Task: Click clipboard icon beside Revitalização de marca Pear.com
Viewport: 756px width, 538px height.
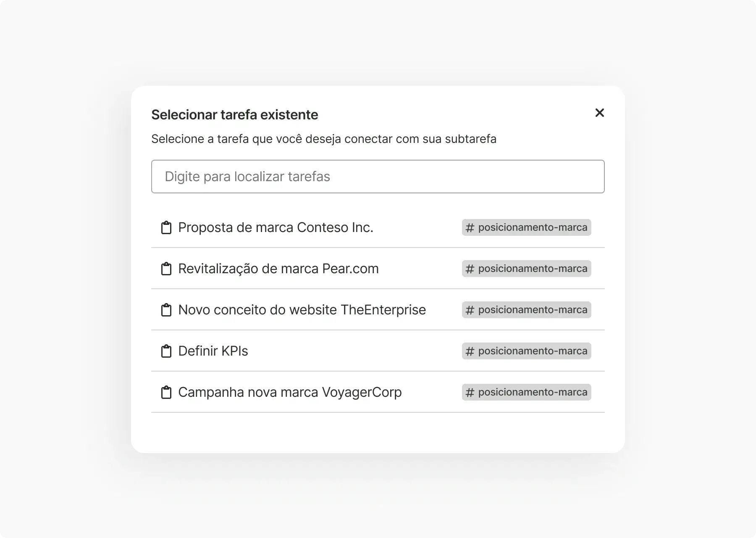Action: (x=166, y=269)
